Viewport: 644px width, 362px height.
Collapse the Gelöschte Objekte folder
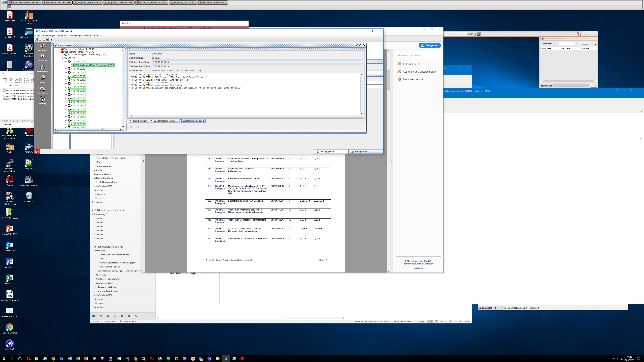[93, 178]
